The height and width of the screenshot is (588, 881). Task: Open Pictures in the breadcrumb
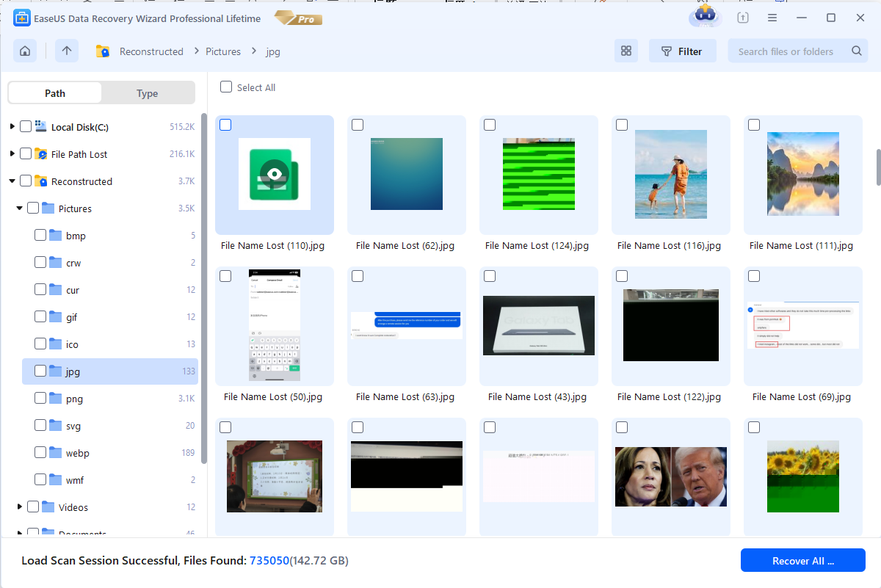coord(223,51)
